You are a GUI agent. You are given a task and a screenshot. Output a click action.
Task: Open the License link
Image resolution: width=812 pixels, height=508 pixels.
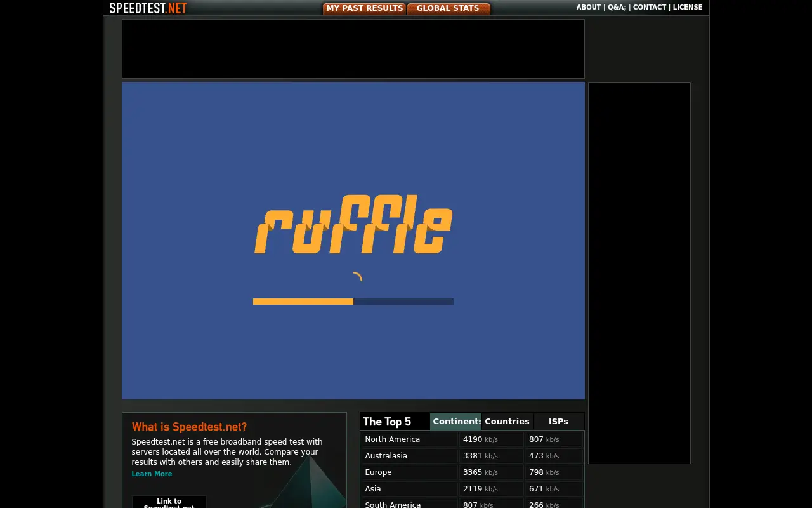tap(688, 8)
